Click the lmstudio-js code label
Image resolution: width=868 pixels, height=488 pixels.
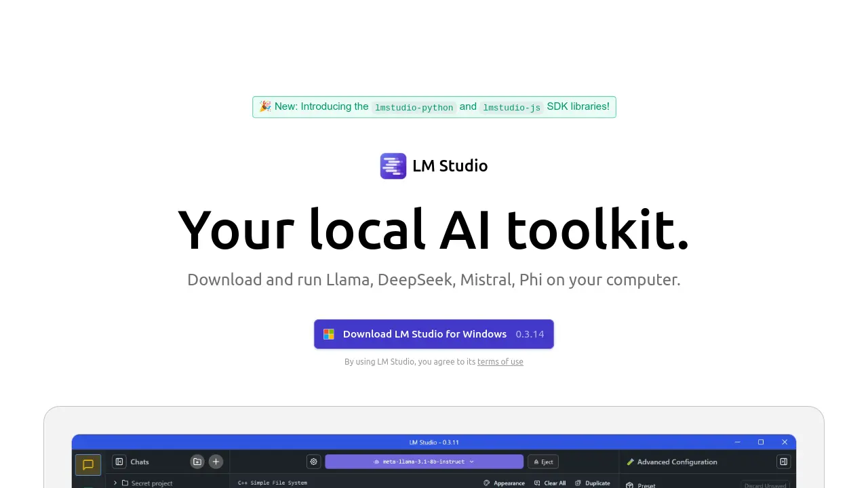tap(511, 107)
